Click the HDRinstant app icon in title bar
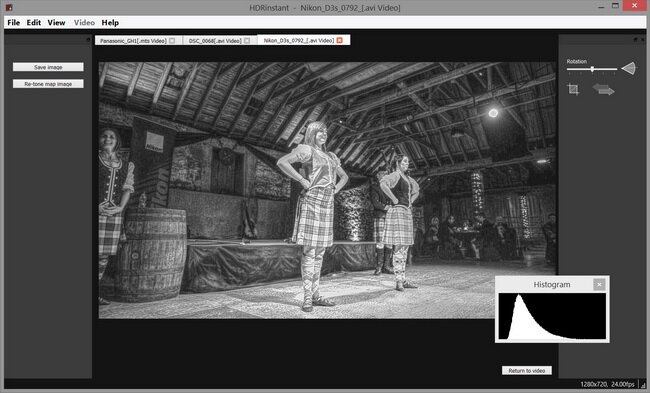The image size is (650, 393). tap(9, 7)
